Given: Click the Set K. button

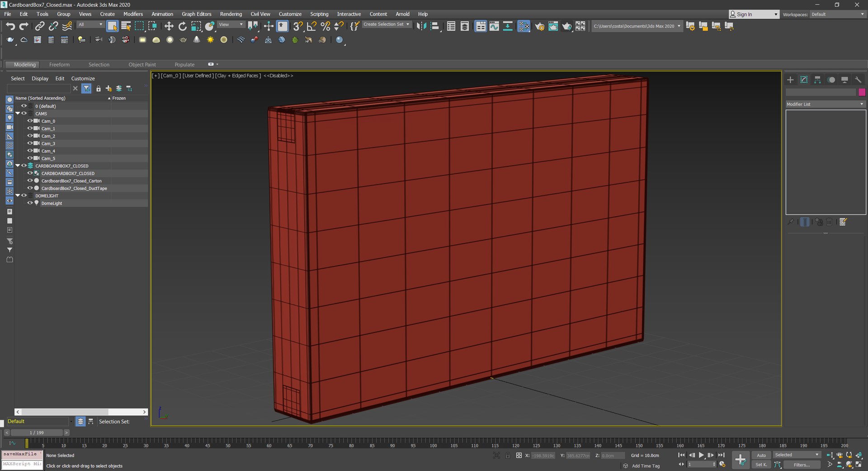Looking at the screenshot, I should [x=761, y=465].
